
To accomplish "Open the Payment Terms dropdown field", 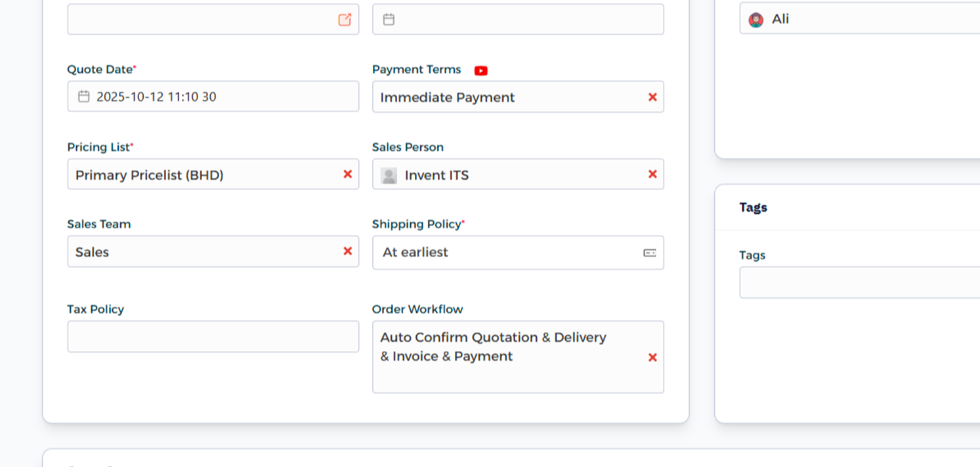I will 505,97.
